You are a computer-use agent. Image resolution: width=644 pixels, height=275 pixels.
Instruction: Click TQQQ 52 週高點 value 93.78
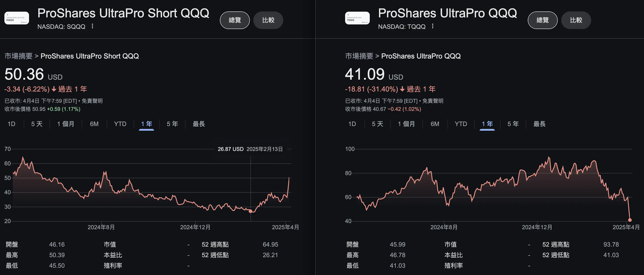[611, 244]
